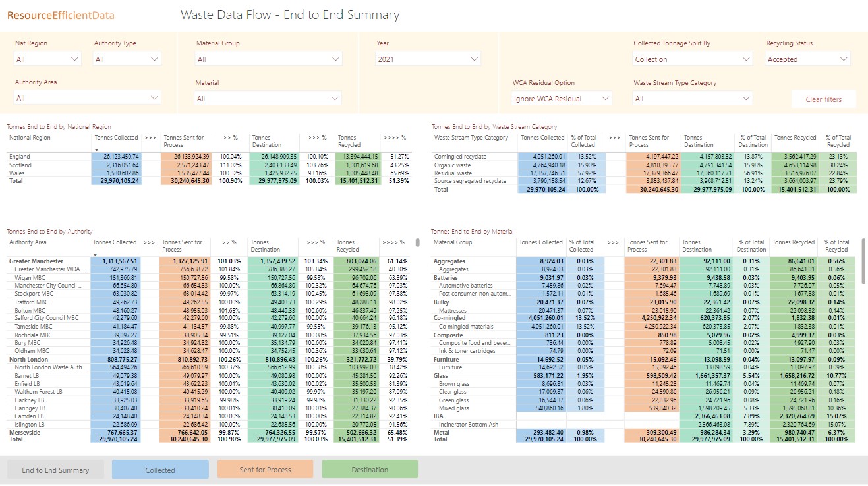868x486 pixels.
Task: Open Waste Stream Type Category dropdown
Action: [x=691, y=99]
